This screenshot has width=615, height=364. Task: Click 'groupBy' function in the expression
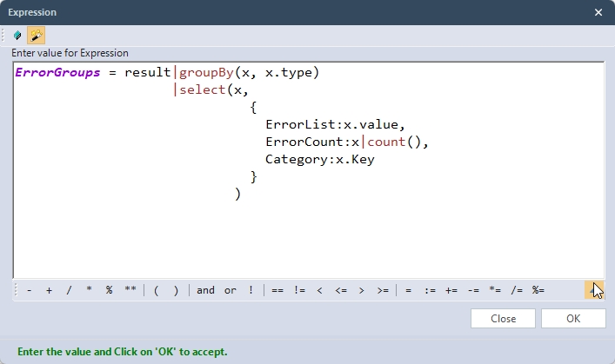point(206,72)
